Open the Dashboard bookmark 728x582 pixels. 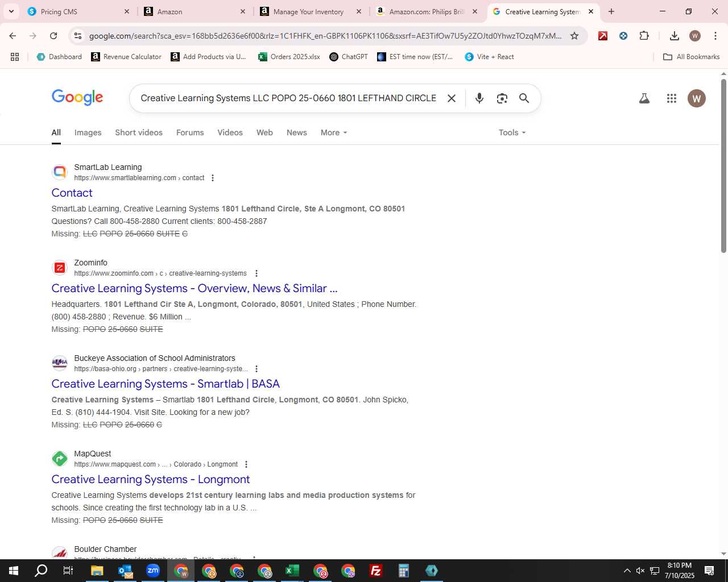[x=59, y=57]
